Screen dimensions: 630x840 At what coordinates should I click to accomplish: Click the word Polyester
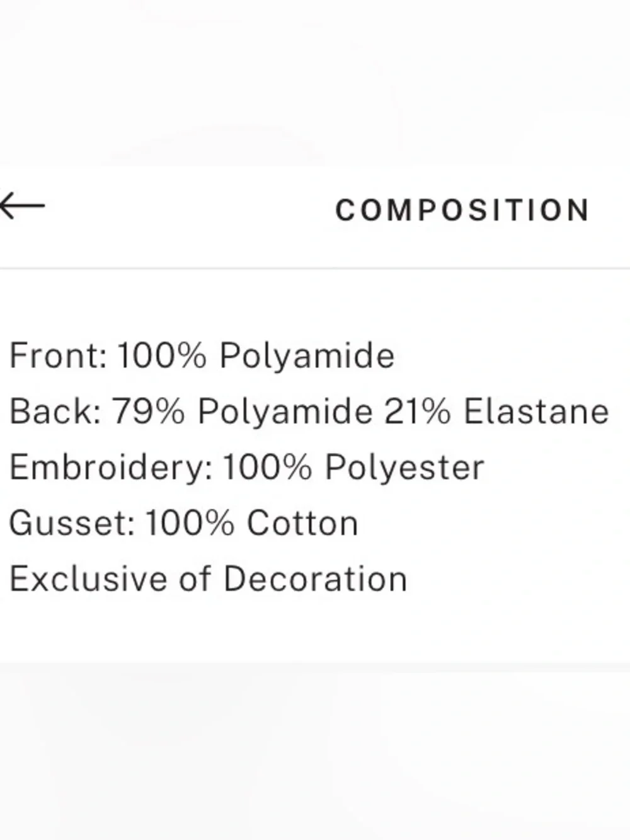[x=404, y=468]
